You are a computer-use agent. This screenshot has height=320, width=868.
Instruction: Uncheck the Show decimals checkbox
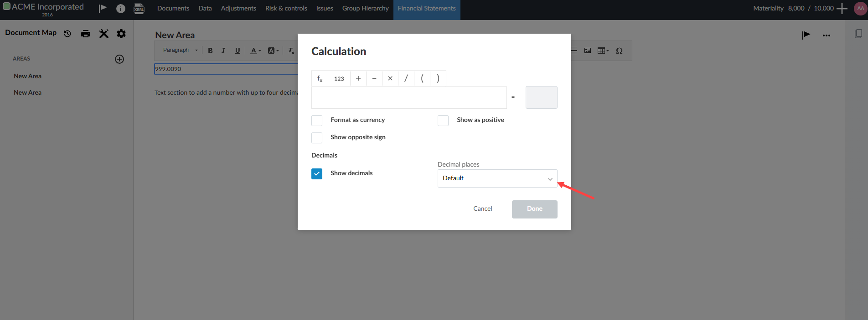(x=317, y=173)
